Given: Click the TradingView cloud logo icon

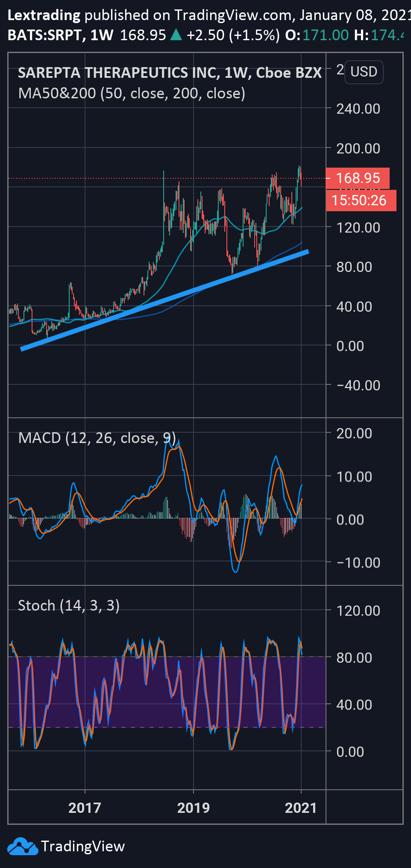Looking at the screenshot, I should (23, 846).
